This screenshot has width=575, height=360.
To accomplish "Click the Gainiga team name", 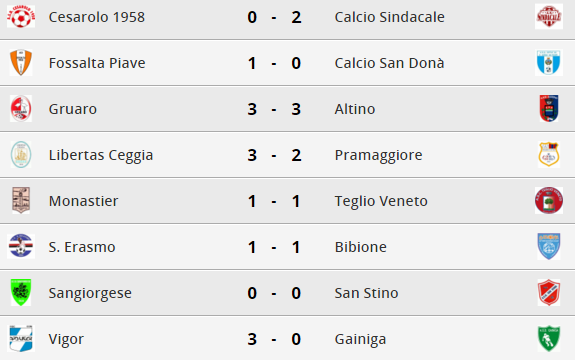I will (360, 339).
